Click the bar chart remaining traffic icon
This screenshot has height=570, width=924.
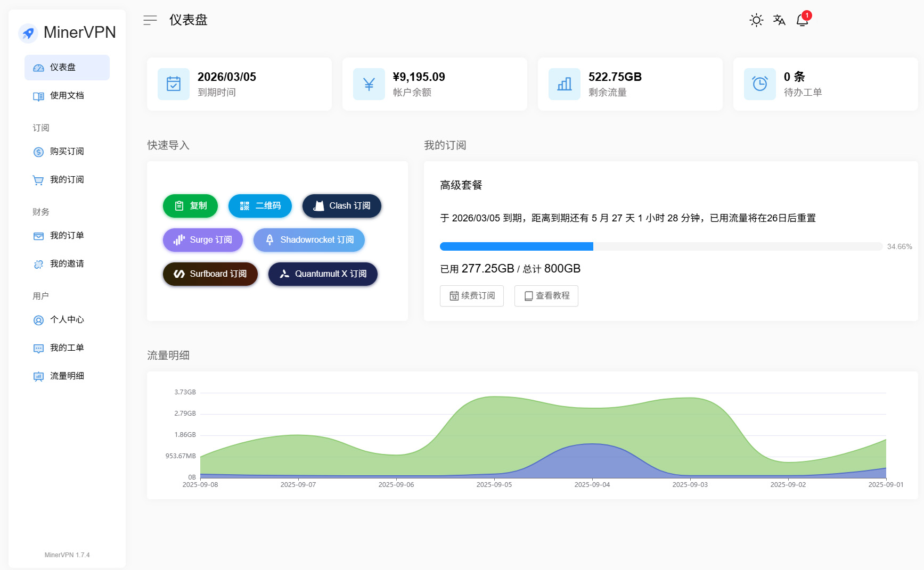(565, 84)
